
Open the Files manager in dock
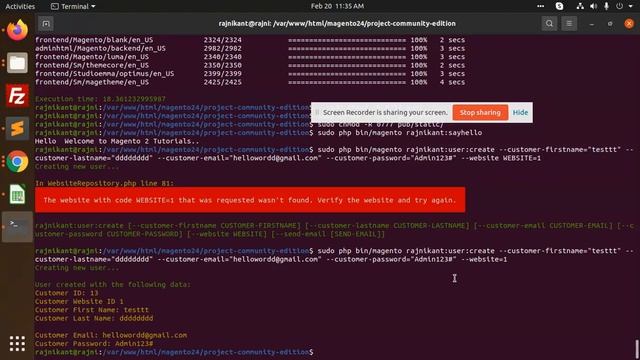[x=17, y=63]
